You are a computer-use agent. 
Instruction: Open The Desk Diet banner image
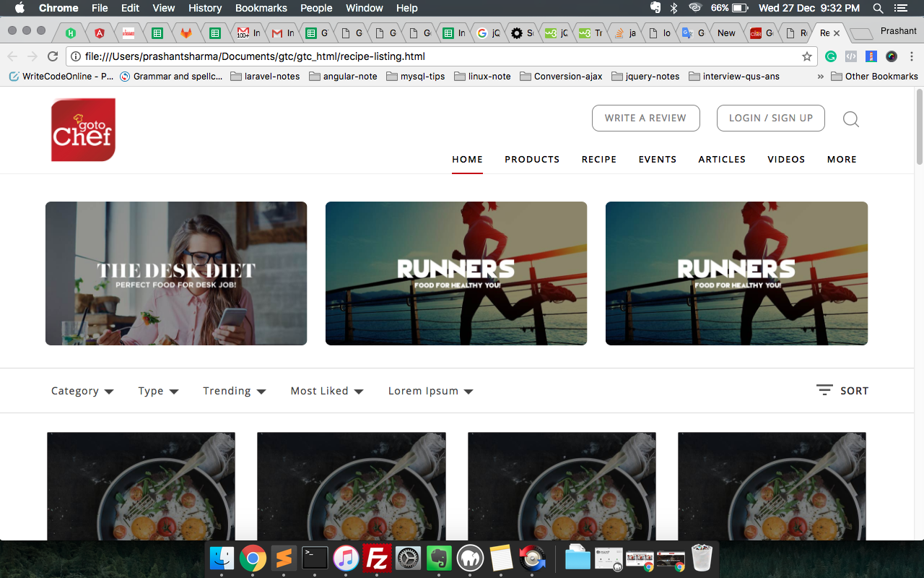[176, 273]
